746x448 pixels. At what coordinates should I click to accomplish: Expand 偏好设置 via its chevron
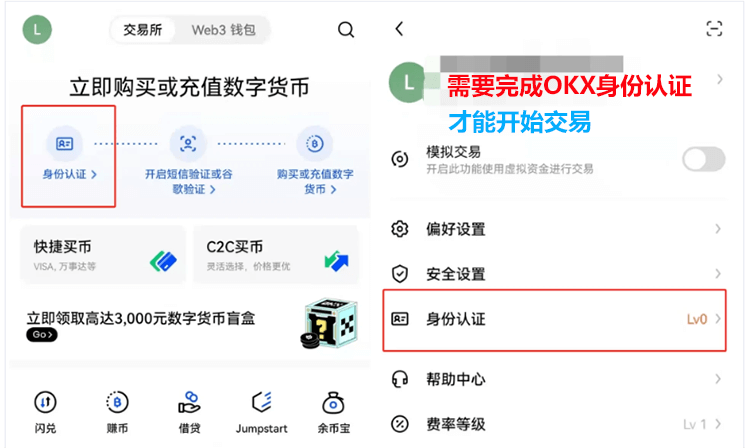pos(717,229)
